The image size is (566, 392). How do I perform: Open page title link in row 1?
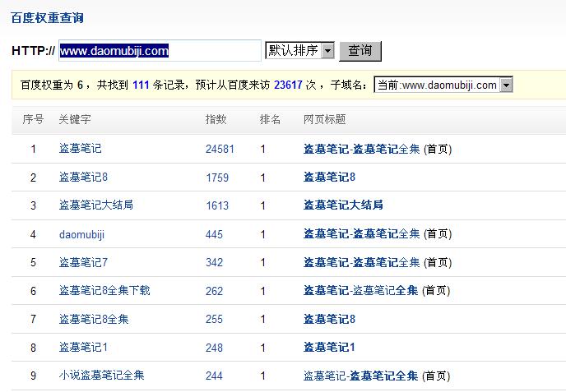point(361,149)
